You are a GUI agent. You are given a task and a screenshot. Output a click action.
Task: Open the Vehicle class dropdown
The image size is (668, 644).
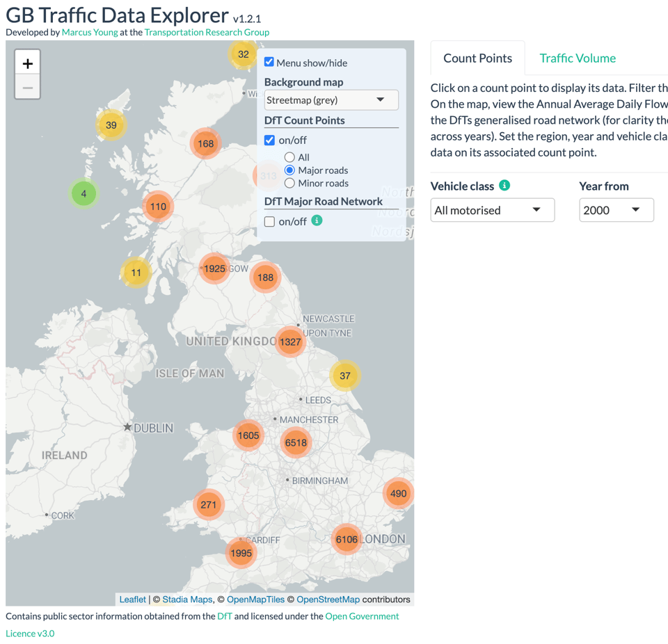[492, 210]
